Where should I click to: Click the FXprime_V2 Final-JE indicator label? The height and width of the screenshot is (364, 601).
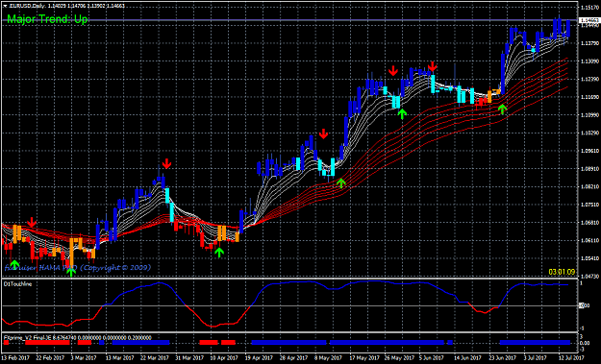point(78,338)
